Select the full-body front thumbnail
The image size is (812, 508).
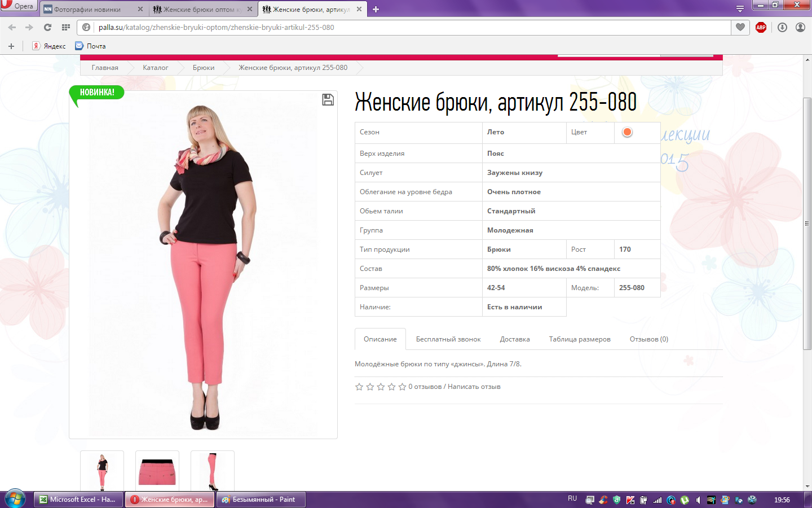point(102,471)
